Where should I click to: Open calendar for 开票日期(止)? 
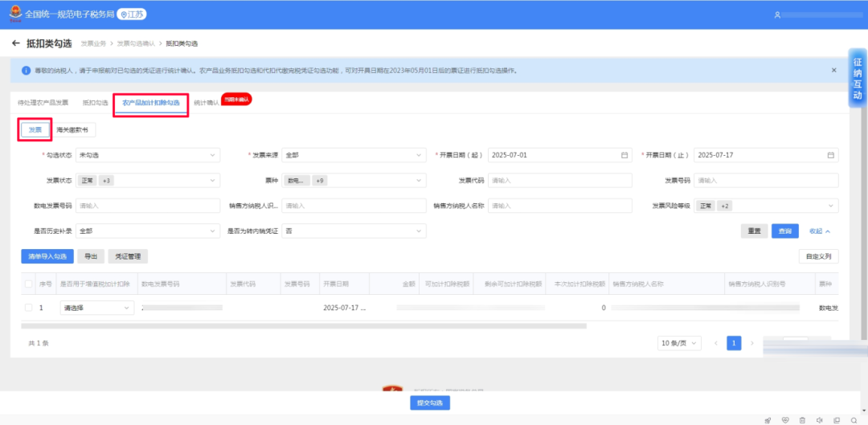coord(830,156)
